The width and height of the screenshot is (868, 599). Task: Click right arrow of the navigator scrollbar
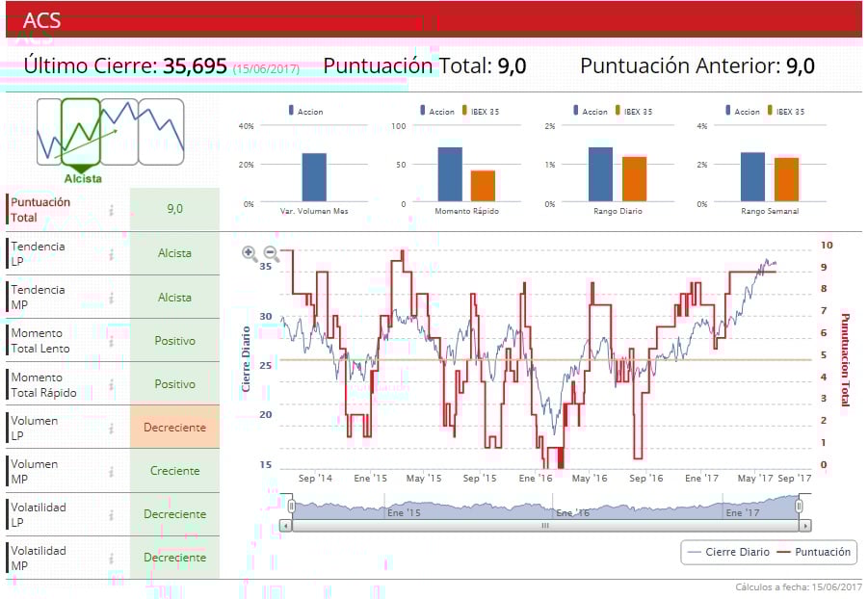[805, 526]
